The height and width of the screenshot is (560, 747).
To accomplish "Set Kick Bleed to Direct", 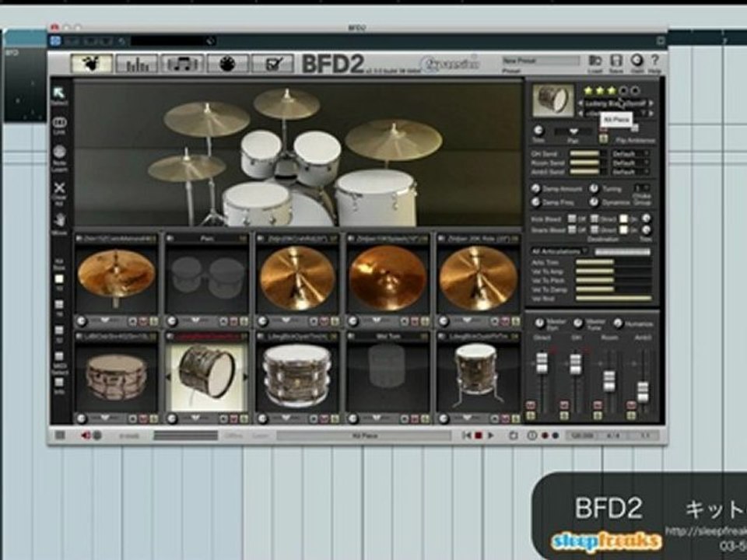I will (594, 219).
